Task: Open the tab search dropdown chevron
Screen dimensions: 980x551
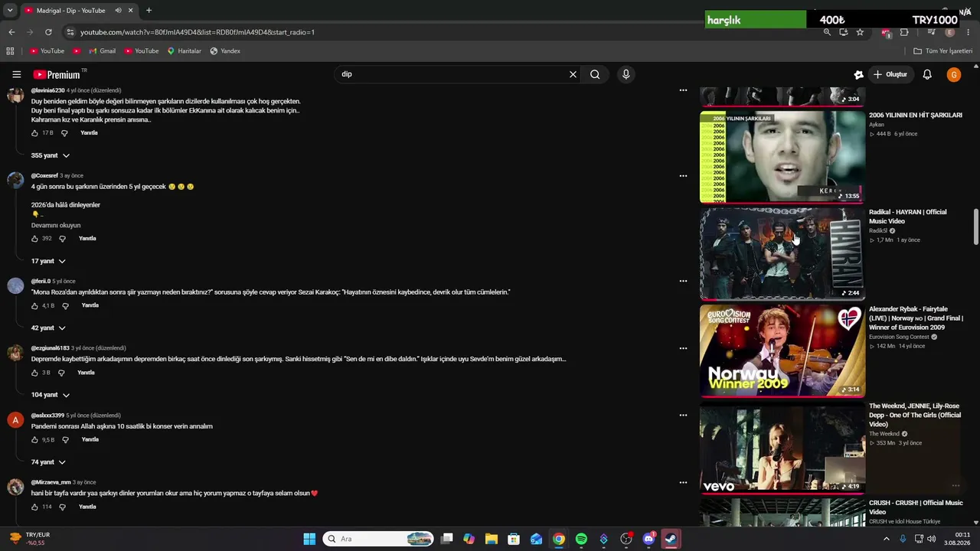Action: tap(10, 11)
